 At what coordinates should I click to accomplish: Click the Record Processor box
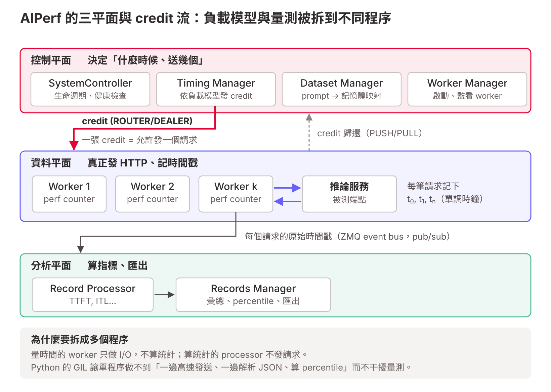click(x=93, y=295)
